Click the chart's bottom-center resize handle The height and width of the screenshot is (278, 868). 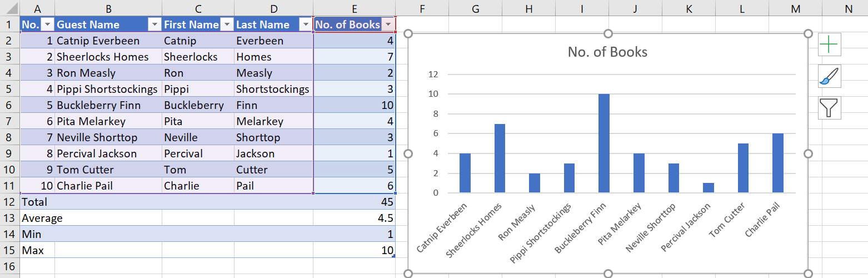tap(608, 273)
